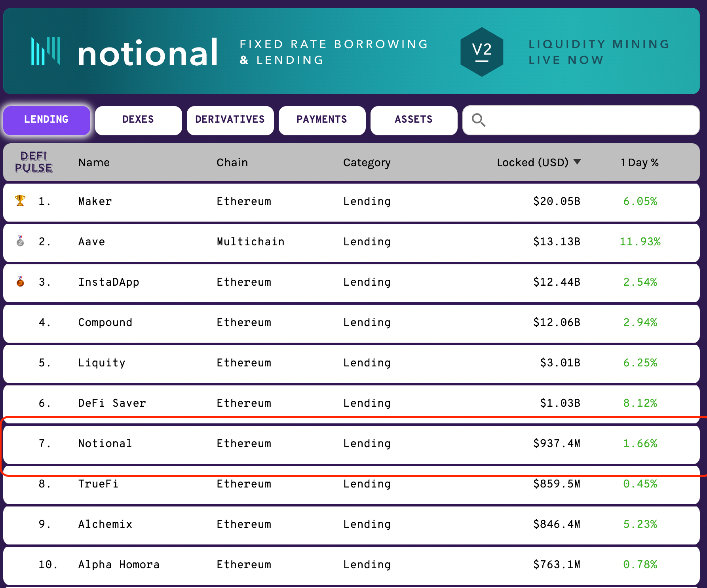Viewport: 707px width, 588px height.
Task: Select Notional in the list
Action: point(352,444)
